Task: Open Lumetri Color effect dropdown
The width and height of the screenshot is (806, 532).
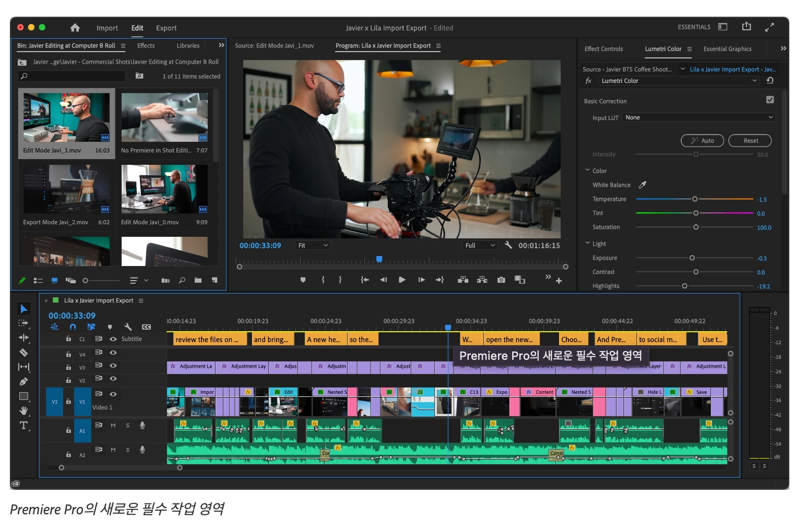Action: [678, 81]
